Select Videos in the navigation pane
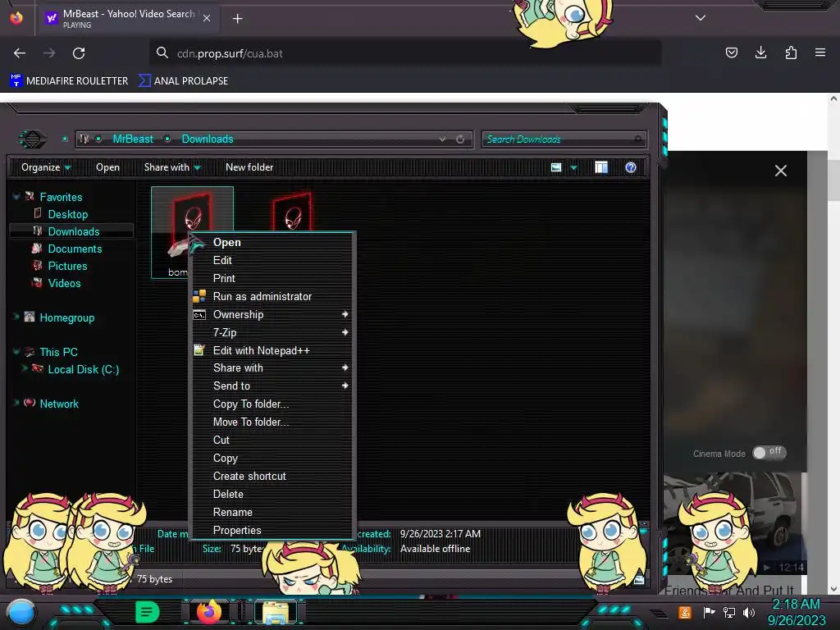Screen dimensions: 840x630 coord(64,283)
